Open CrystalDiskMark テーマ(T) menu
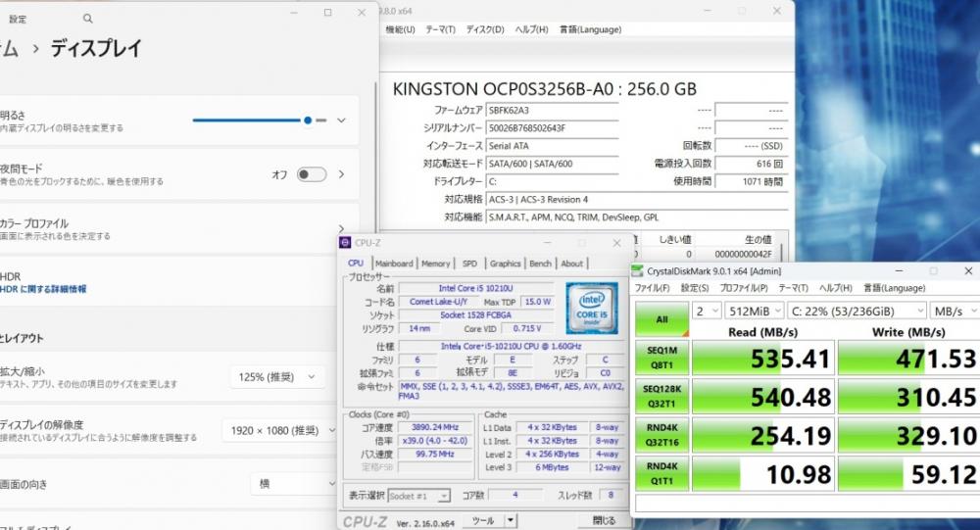The height and width of the screenshot is (530, 980). (793, 288)
